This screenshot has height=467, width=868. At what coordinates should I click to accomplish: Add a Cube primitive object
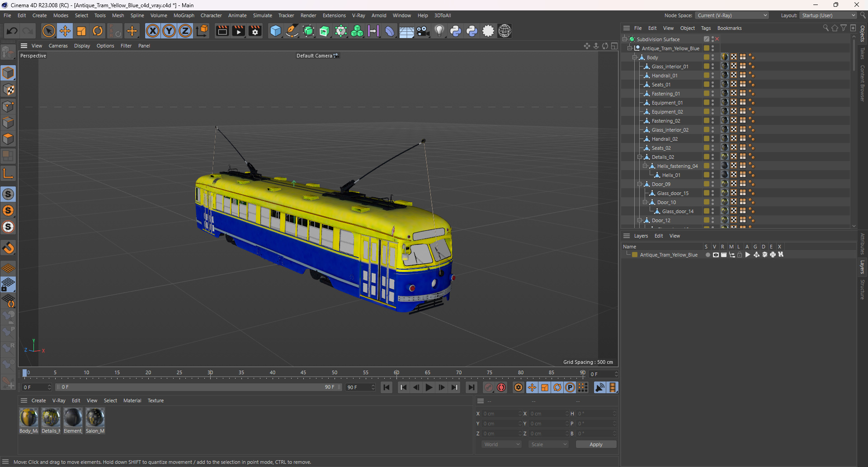275,31
